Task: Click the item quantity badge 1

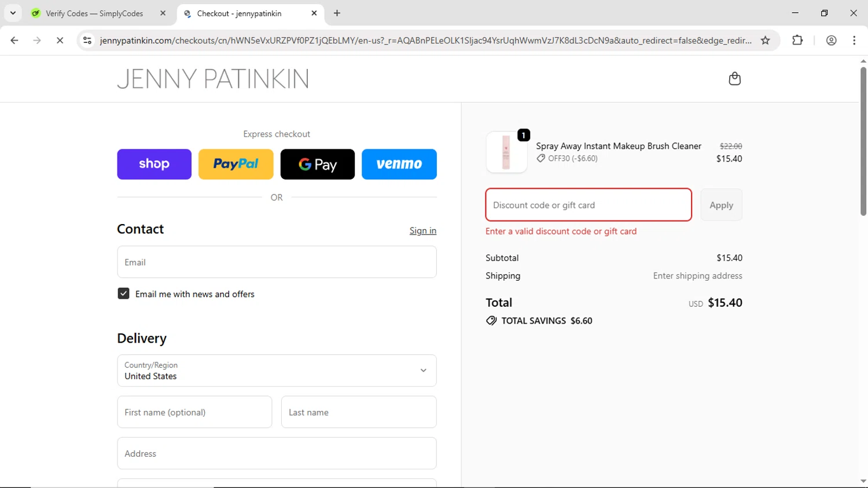Action: click(x=524, y=135)
